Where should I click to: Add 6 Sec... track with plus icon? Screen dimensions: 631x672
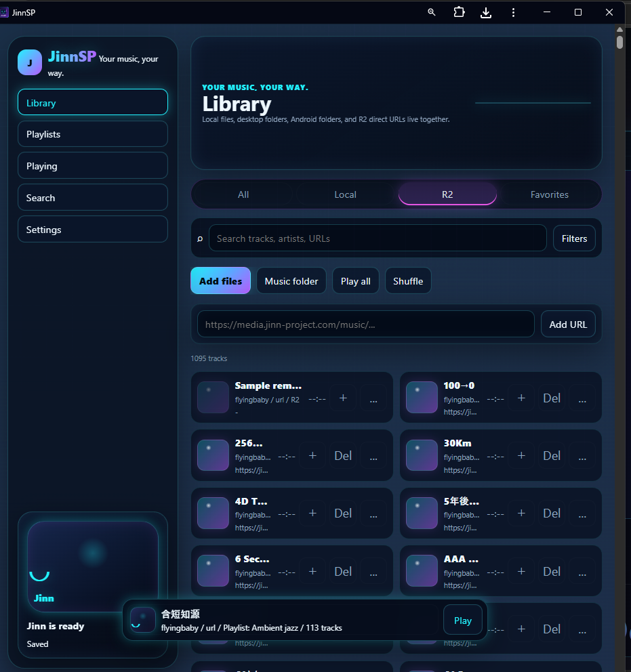pyautogui.click(x=312, y=571)
